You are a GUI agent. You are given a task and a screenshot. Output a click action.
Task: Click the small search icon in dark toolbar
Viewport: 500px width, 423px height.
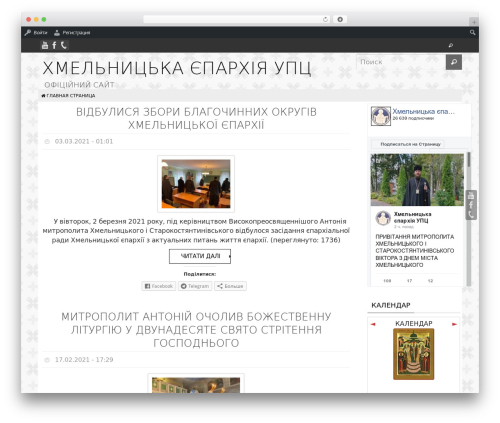click(x=451, y=45)
